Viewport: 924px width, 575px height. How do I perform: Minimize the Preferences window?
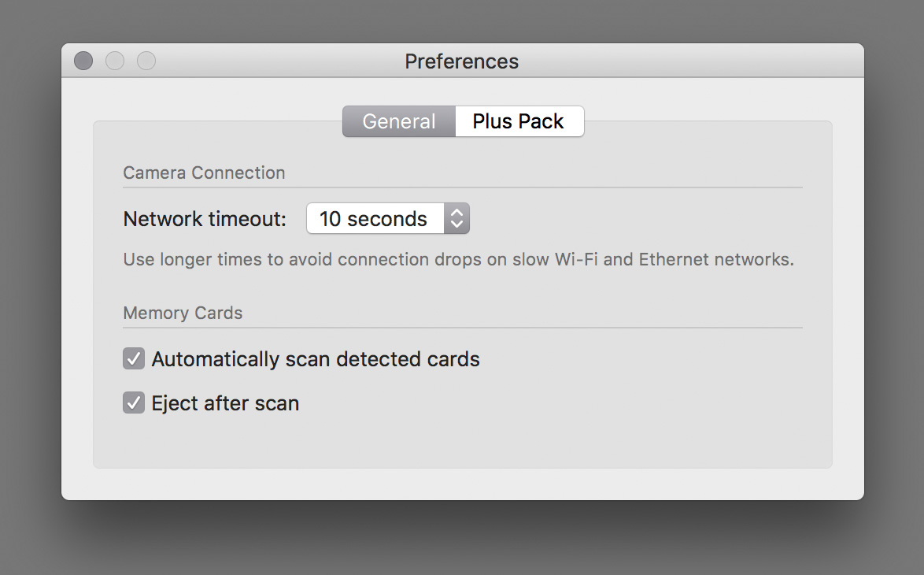click(x=115, y=61)
